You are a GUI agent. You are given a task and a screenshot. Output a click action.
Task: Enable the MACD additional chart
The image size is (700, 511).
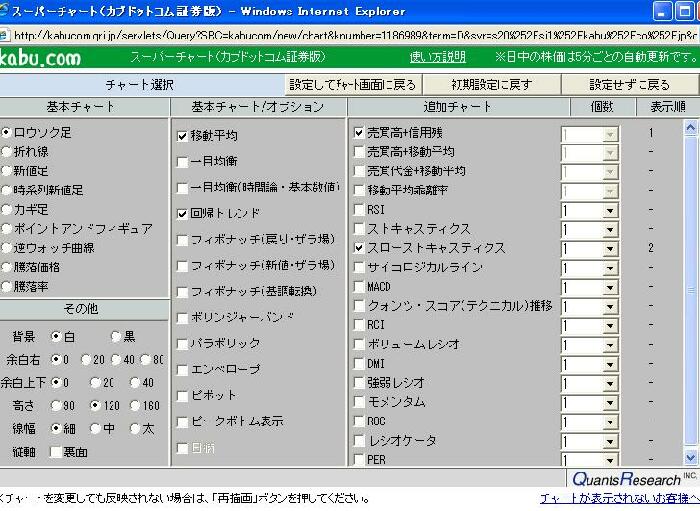coord(359,286)
